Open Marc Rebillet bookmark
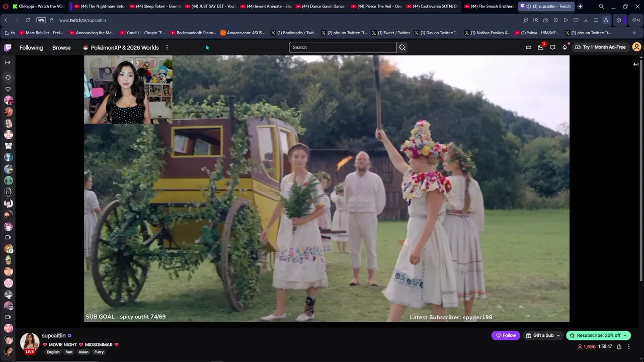 click(41, 33)
